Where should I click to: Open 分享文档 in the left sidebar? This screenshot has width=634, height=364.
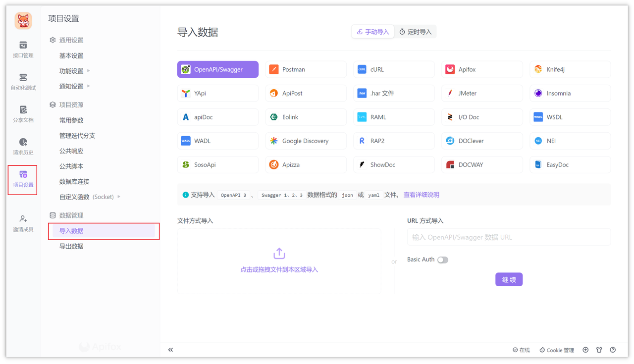[x=23, y=114]
